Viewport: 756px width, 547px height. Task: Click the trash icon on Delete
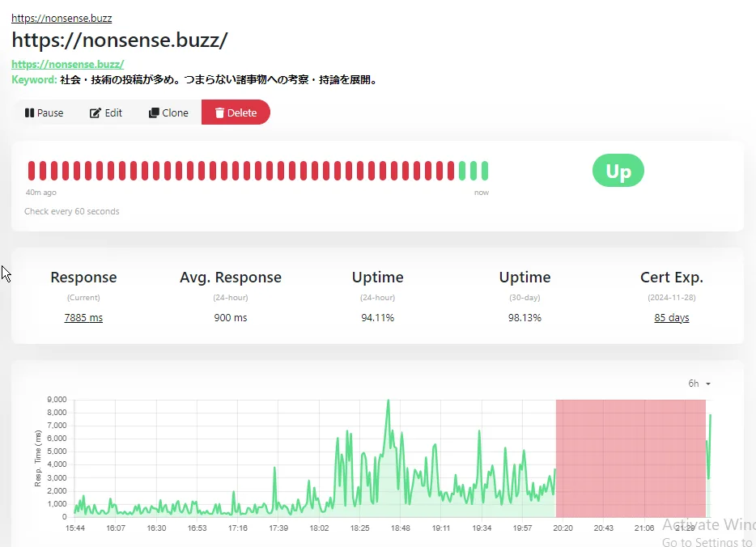pos(219,113)
